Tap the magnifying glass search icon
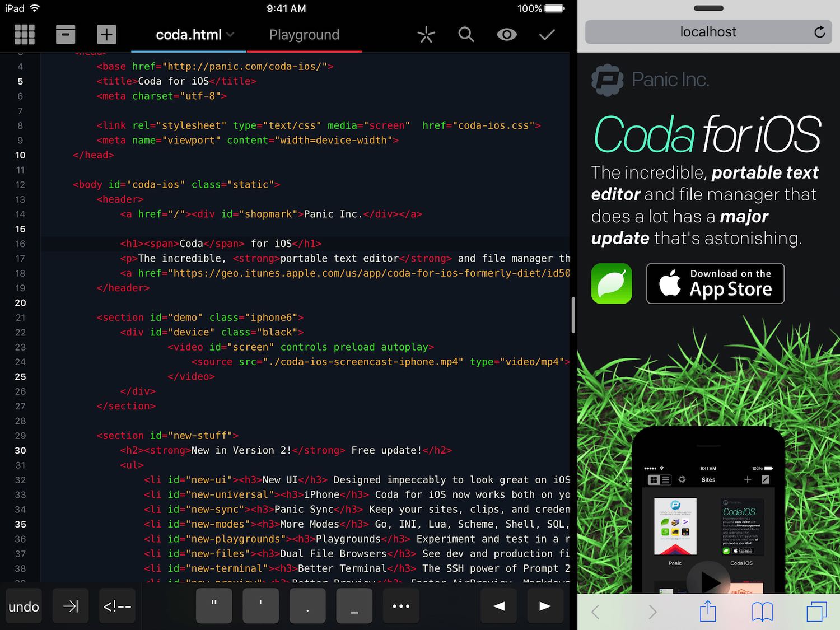 (x=466, y=35)
